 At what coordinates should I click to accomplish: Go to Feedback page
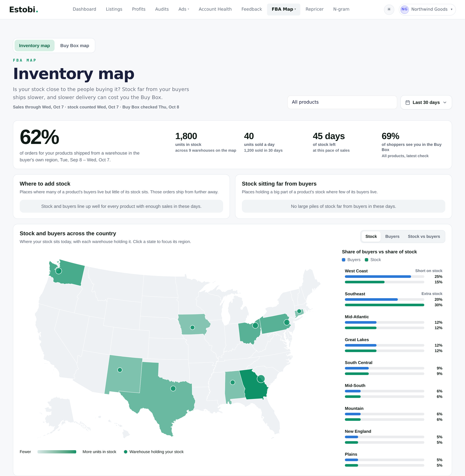tap(252, 9)
